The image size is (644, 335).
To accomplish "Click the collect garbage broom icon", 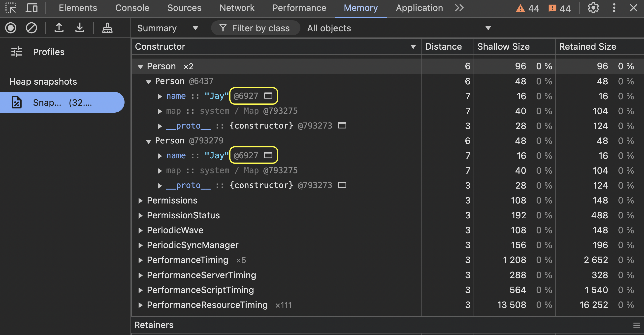I will [x=107, y=28].
